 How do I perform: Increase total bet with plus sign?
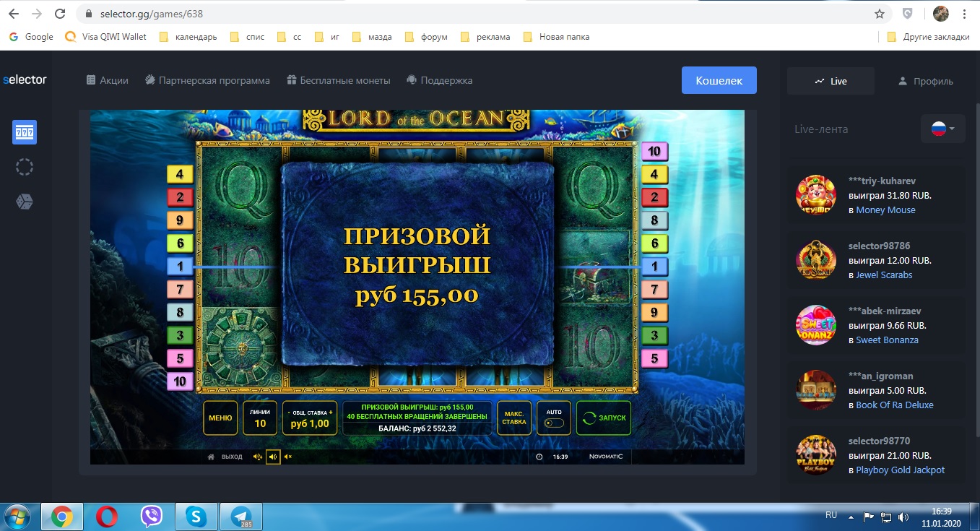click(331, 412)
